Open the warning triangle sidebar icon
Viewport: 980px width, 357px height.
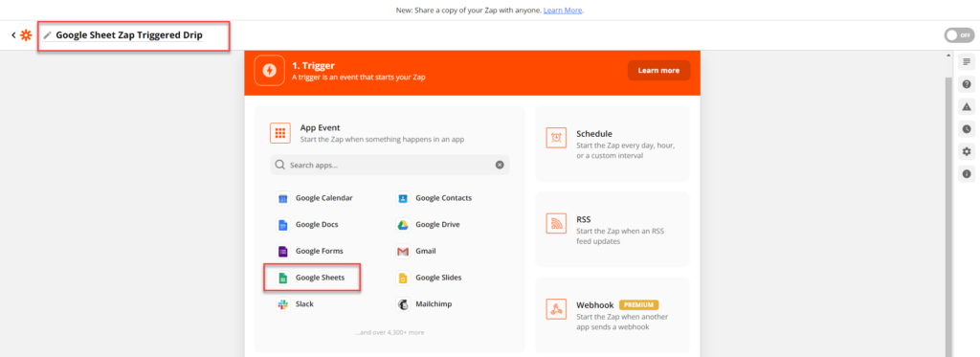pos(967,106)
